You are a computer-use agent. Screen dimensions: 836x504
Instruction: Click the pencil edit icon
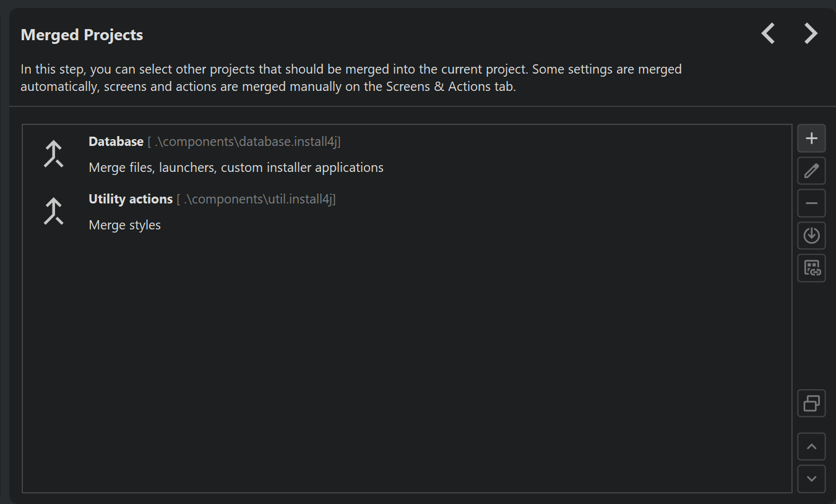[811, 171]
